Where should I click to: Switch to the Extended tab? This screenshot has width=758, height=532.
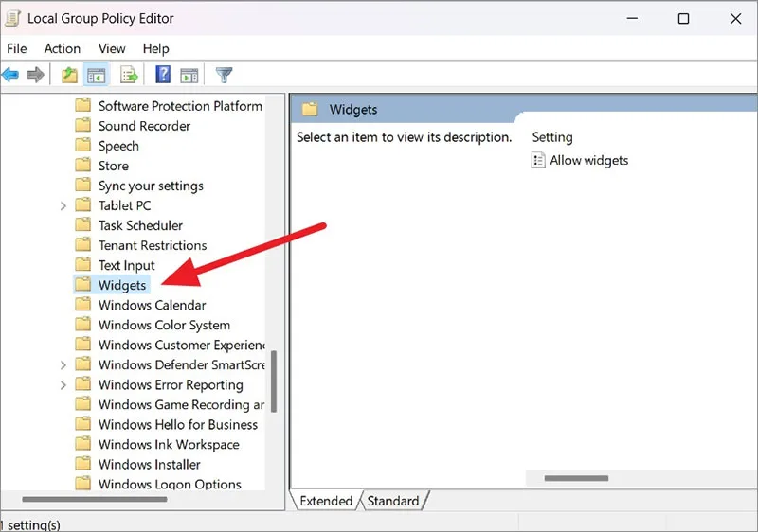point(326,501)
